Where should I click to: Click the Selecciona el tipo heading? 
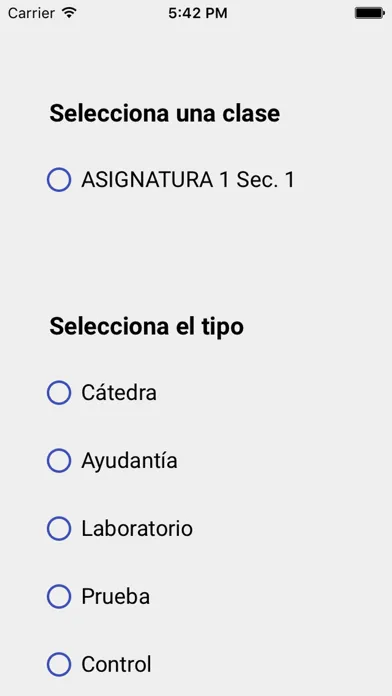[147, 327]
